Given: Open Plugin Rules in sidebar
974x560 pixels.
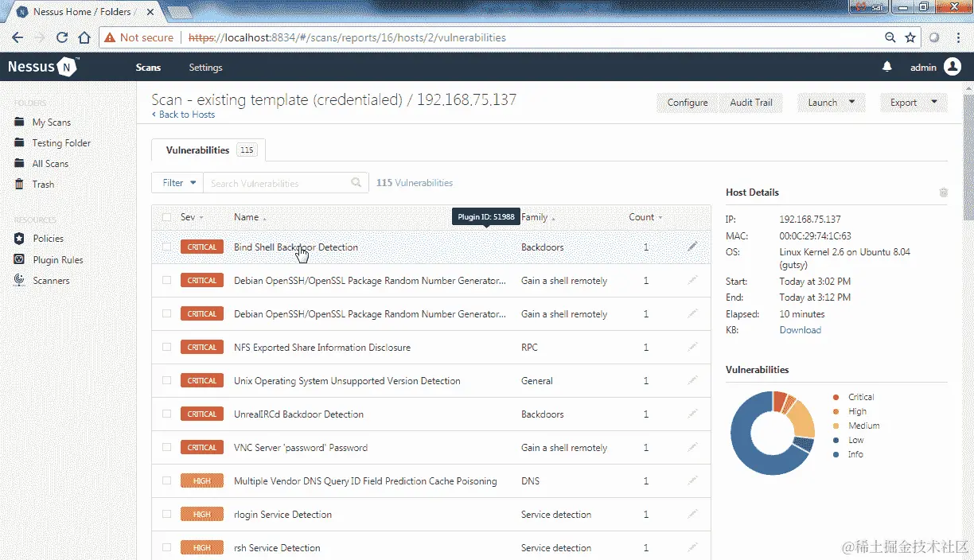Looking at the screenshot, I should pos(57,260).
